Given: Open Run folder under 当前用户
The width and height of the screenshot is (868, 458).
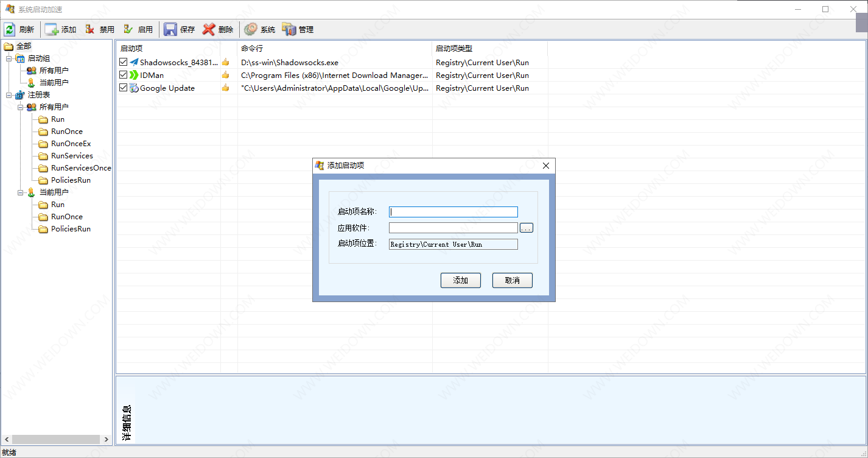Looking at the screenshot, I should 57,205.
